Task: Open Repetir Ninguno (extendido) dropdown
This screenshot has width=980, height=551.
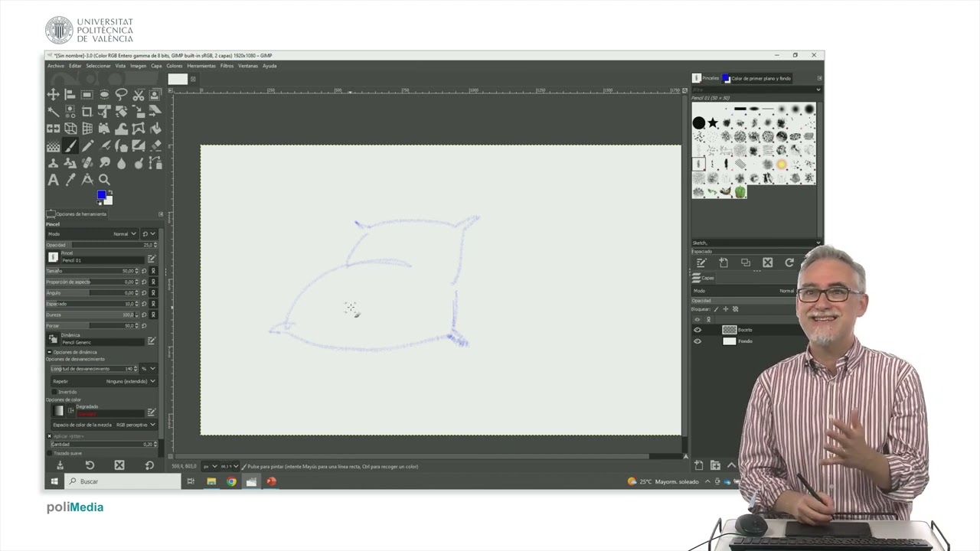Action: (105, 381)
